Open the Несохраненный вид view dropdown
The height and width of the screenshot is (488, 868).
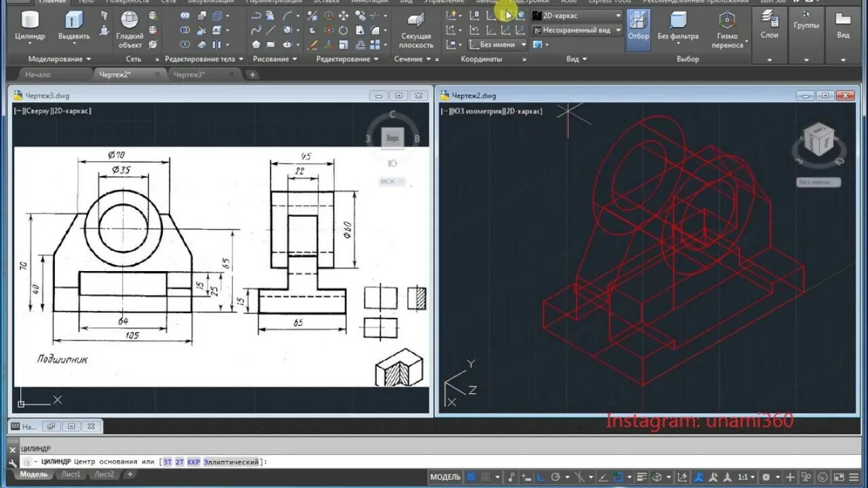pos(577,30)
